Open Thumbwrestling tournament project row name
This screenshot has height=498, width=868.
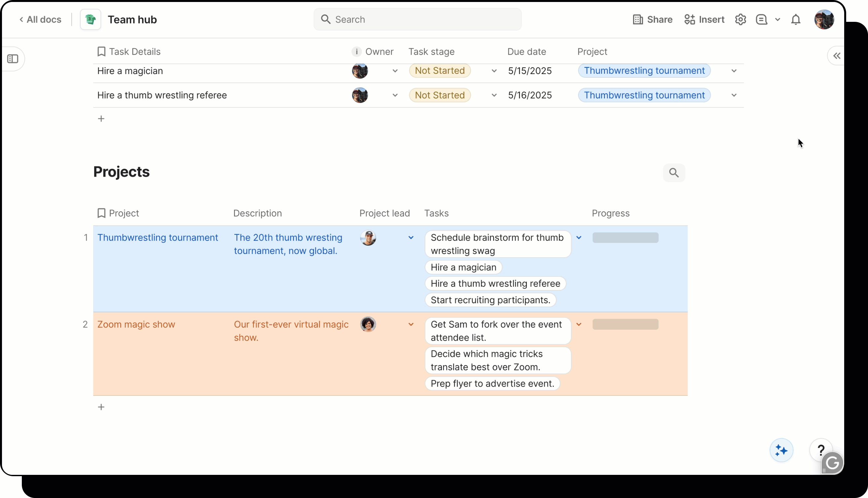[158, 237]
